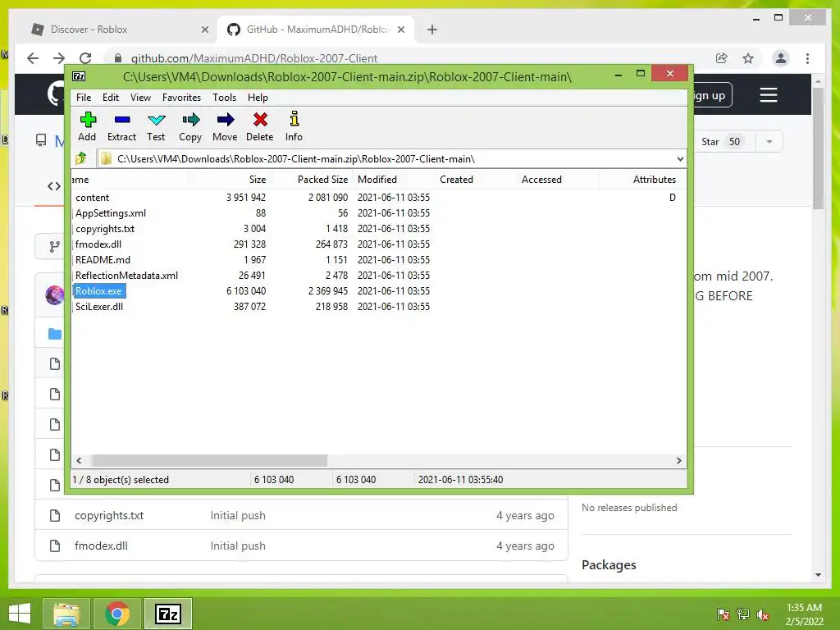Click the Chrome address bar URL
The width and height of the screenshot is (840, 630).
coord(254,58)
